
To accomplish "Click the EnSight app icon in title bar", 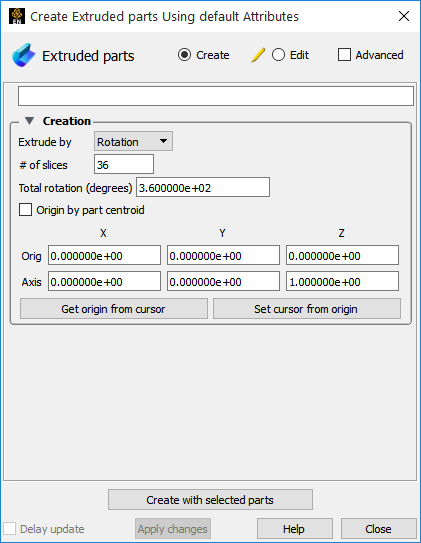I will pyautogui.click(x=17, y=16).
